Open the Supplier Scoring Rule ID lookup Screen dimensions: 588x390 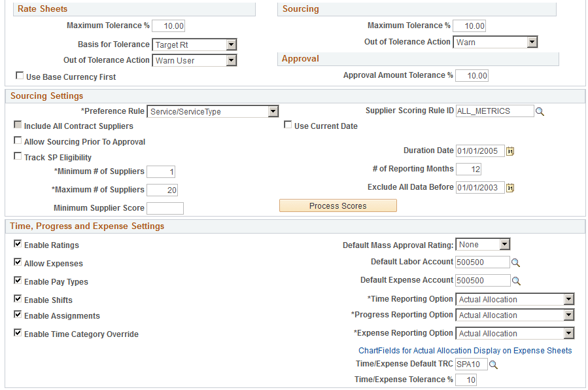click(540, 111)
